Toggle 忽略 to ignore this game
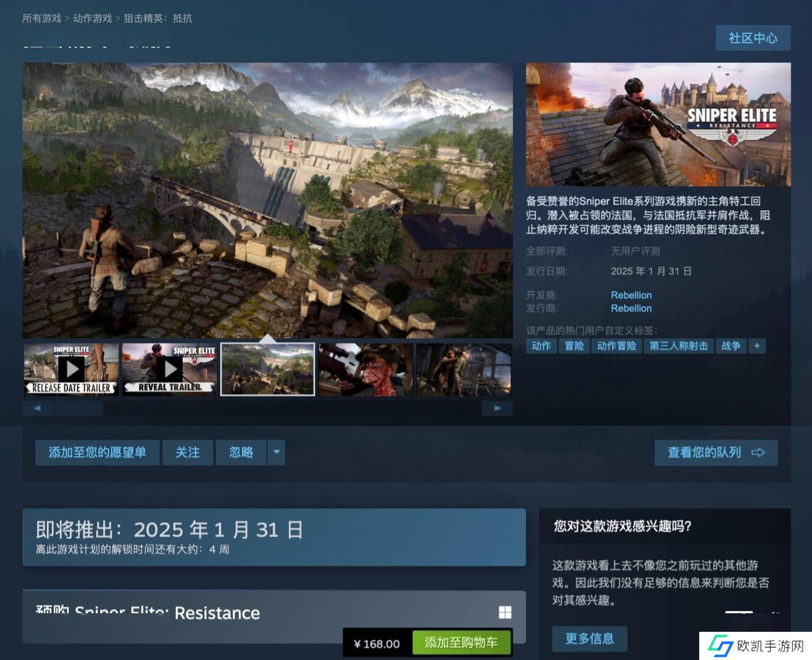 pyautogui.click(x=241, y=452)
